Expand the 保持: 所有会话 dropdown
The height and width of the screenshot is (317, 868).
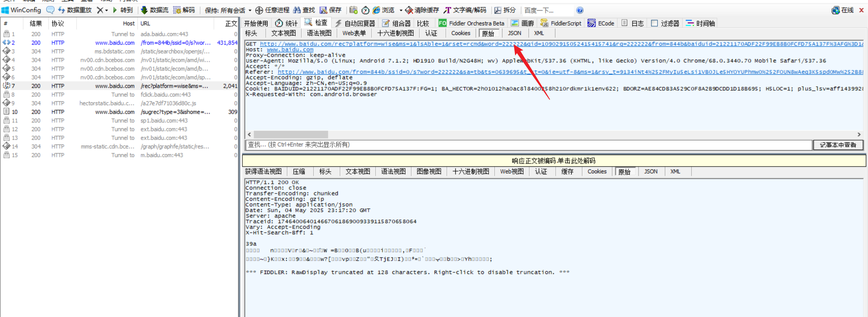228,10
